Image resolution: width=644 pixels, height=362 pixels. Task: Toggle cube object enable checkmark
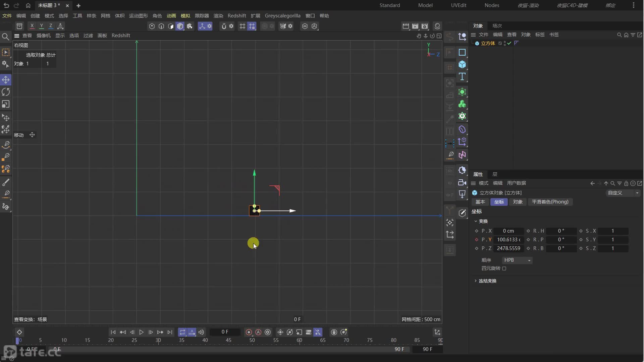tap(509, 43)
